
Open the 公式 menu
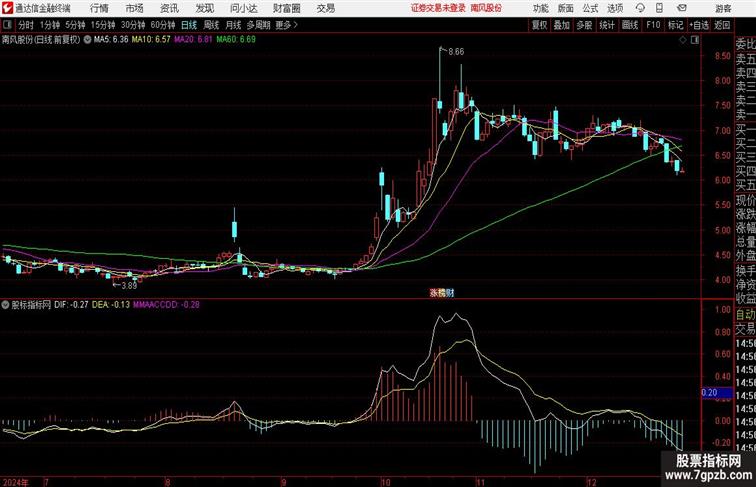590,8
